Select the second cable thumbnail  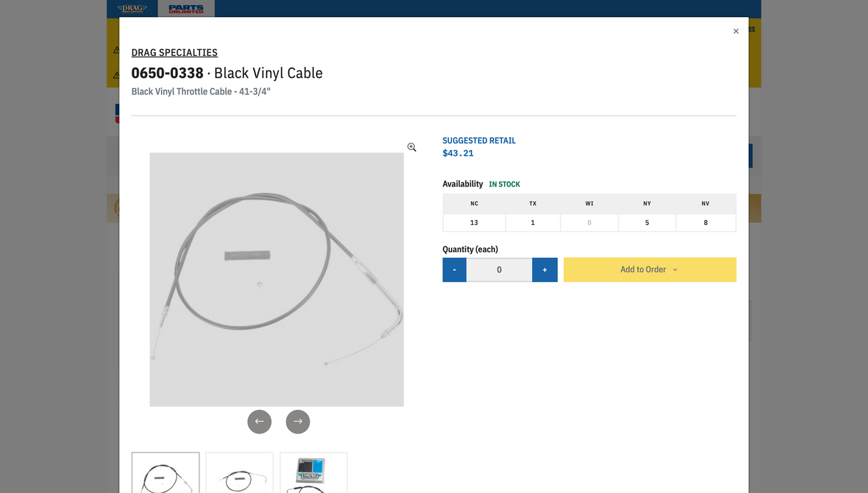240,472
